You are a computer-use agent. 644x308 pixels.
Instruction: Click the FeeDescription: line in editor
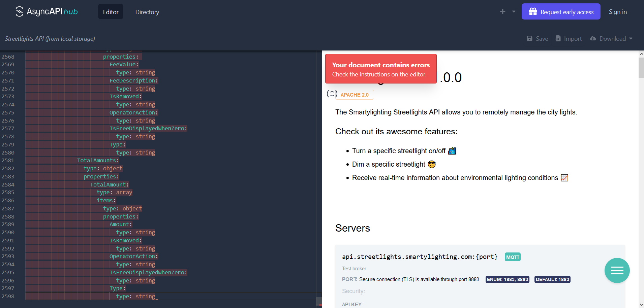tap(134, 80)
